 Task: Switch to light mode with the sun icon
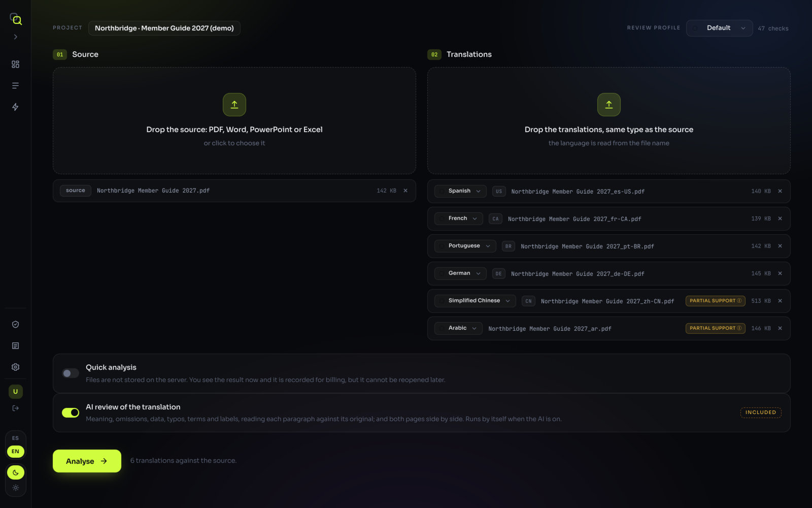click(16, 488)
